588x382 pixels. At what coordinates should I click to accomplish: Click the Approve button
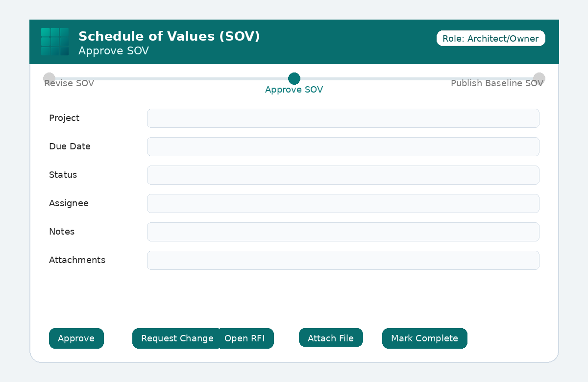click(x=76, y=338)
